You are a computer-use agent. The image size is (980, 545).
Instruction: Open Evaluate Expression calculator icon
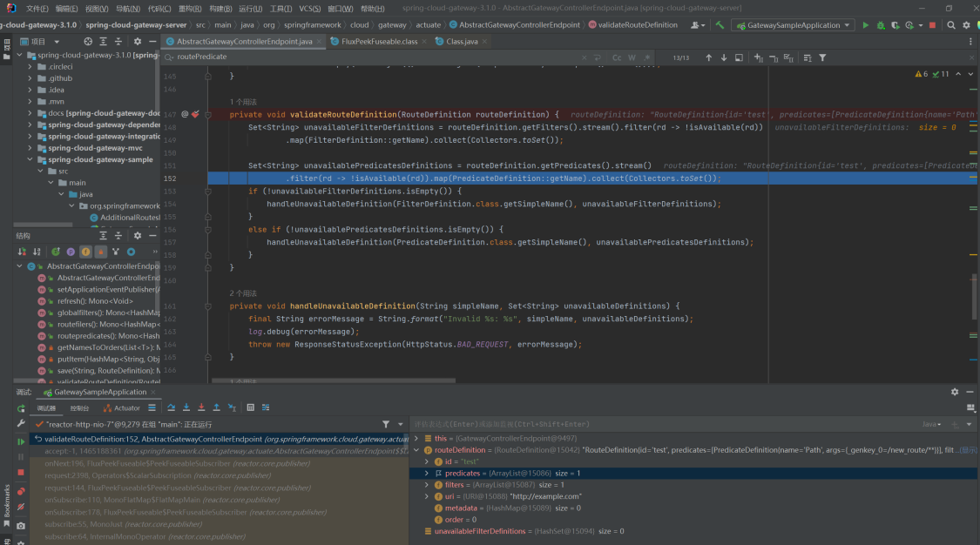[251, 407]
